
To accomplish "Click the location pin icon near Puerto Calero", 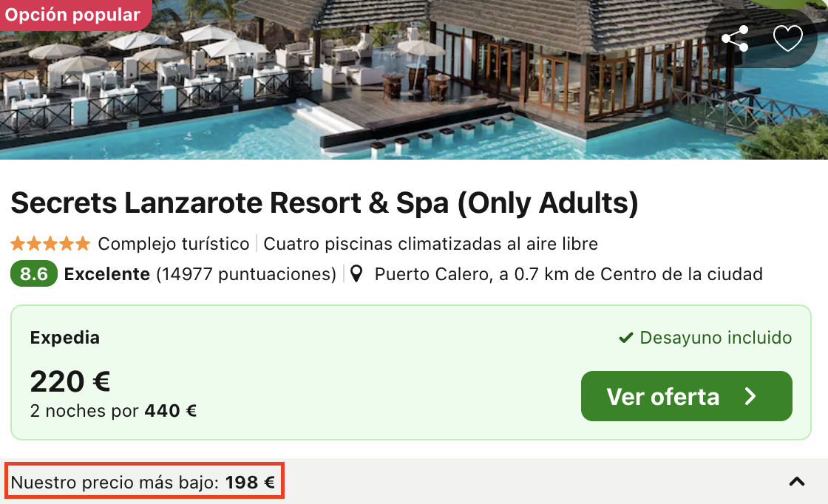I will click(356, 274).
